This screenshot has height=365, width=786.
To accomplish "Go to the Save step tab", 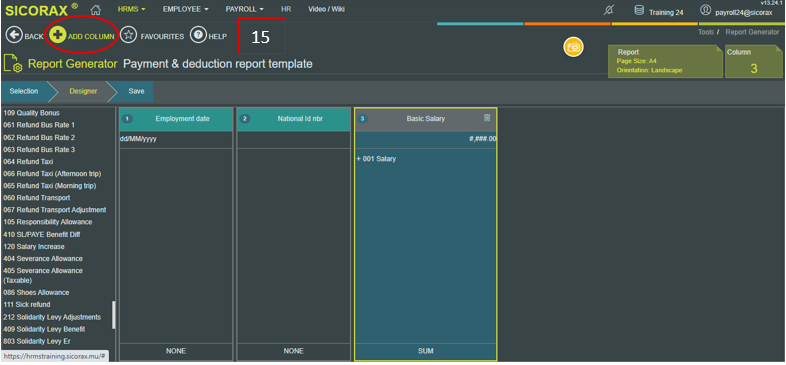I will coord(136,91).
